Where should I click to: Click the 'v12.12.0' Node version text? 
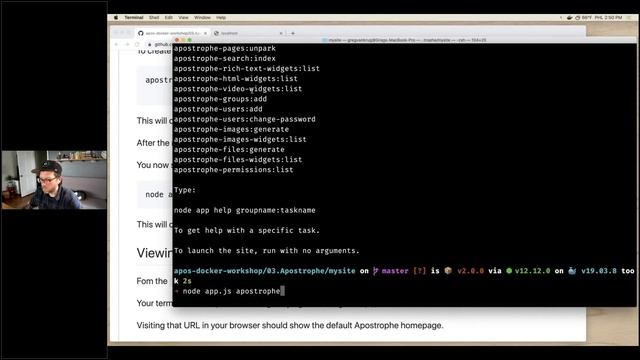(x=533, y=271)
